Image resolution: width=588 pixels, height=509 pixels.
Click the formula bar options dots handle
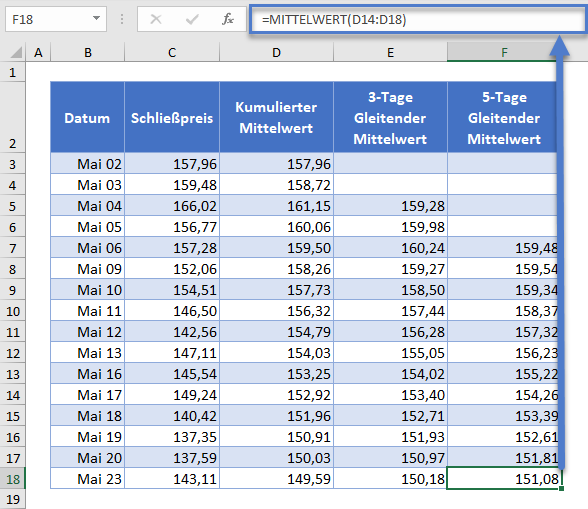coord(122,19)
